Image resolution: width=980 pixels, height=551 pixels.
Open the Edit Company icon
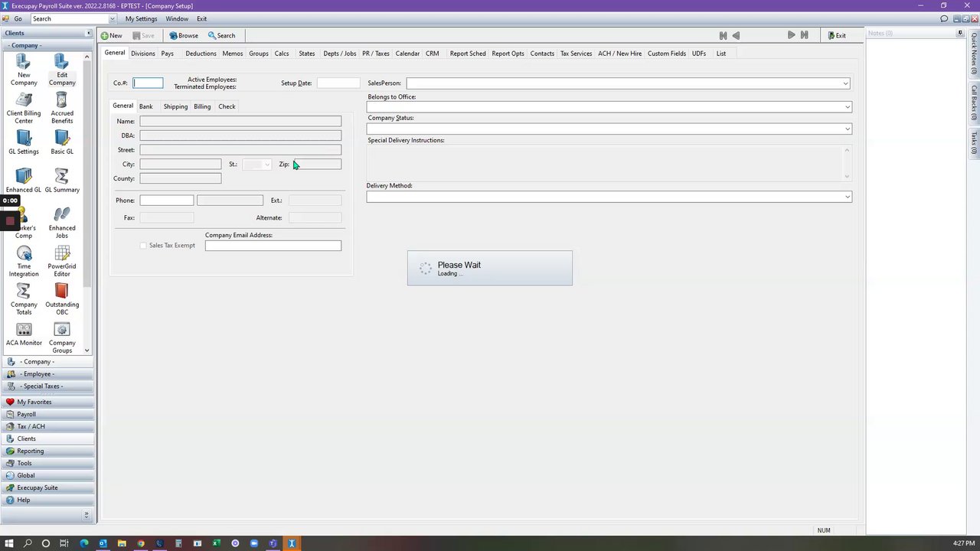[x=62, y=70]
